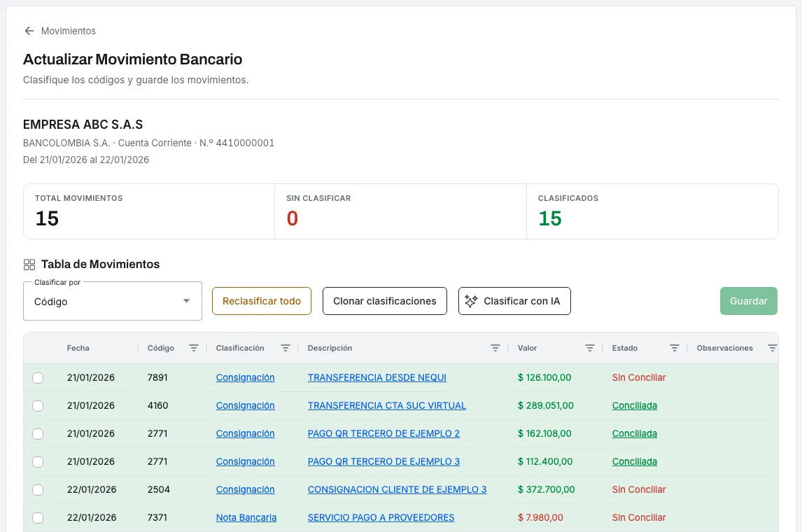Click Conciliada status for $ 112.400,00 row

[x=634, y=461]
